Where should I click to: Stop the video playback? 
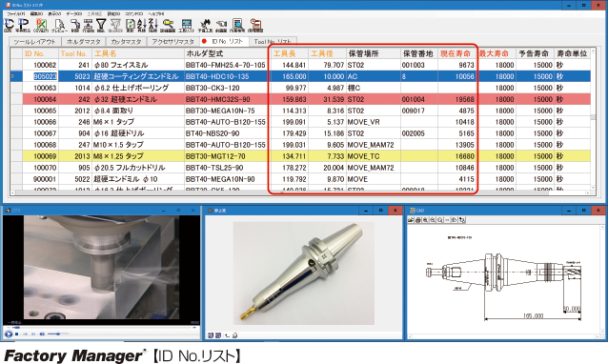16,334
